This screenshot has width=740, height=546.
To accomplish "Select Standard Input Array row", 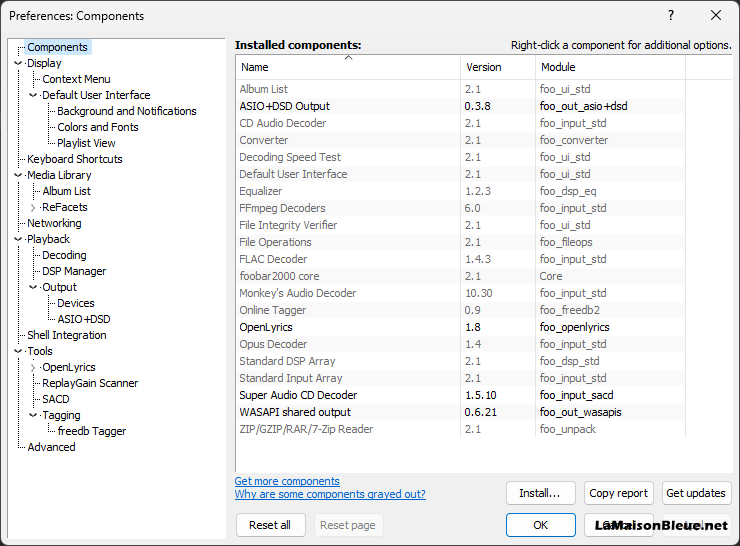I will pos(461,378).
